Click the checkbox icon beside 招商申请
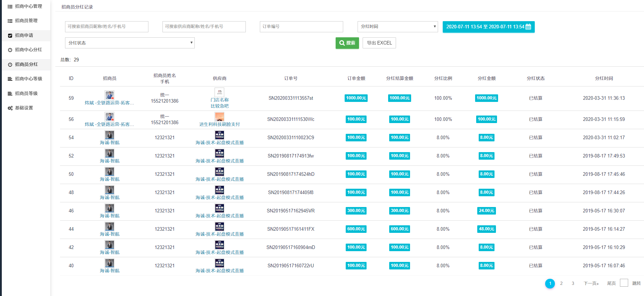This screenshot has width=644, height=296. tap(10, 36)
